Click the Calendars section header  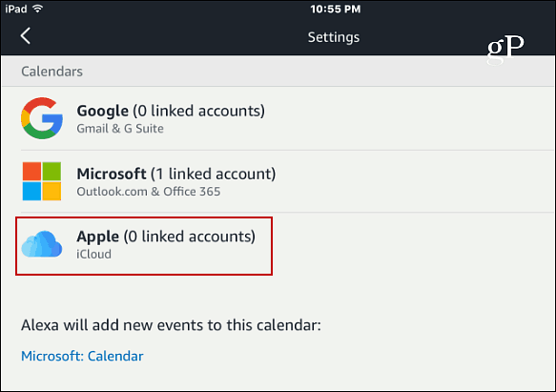(51, 72)
